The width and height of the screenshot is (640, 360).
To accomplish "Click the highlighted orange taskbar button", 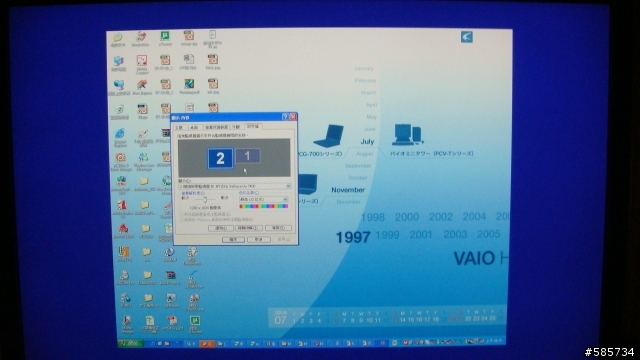I will click(x=207, y=344).
